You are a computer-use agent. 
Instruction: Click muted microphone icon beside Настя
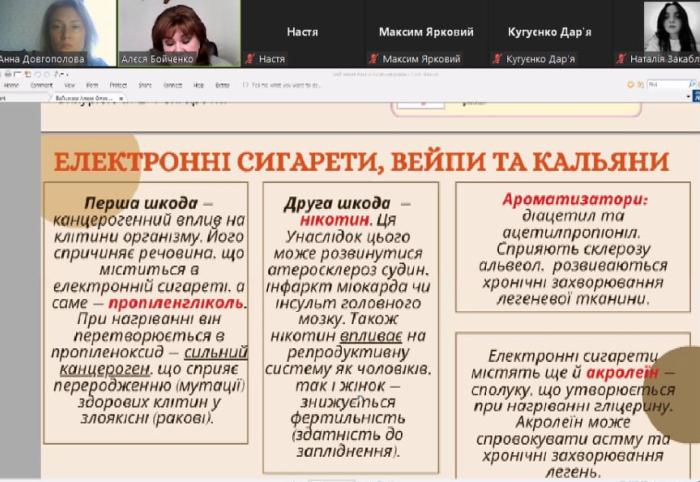250,59
